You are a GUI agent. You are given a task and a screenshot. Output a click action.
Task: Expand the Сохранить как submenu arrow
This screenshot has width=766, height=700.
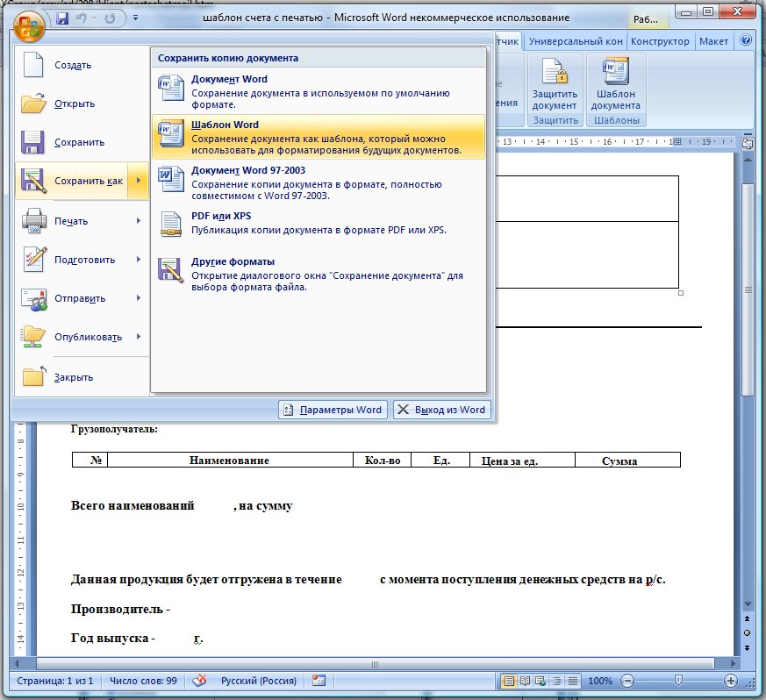coord(139,181)
